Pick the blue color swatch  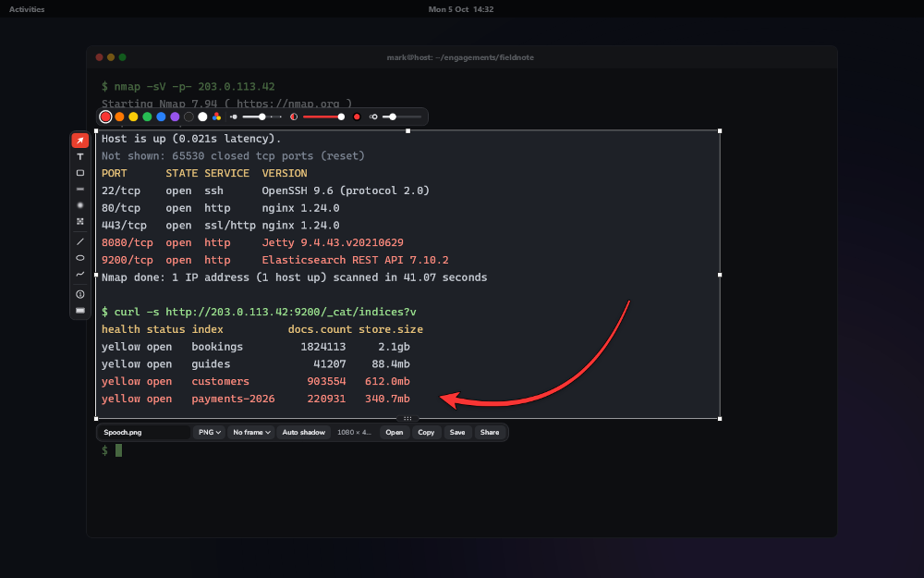[x=161, y=117]
